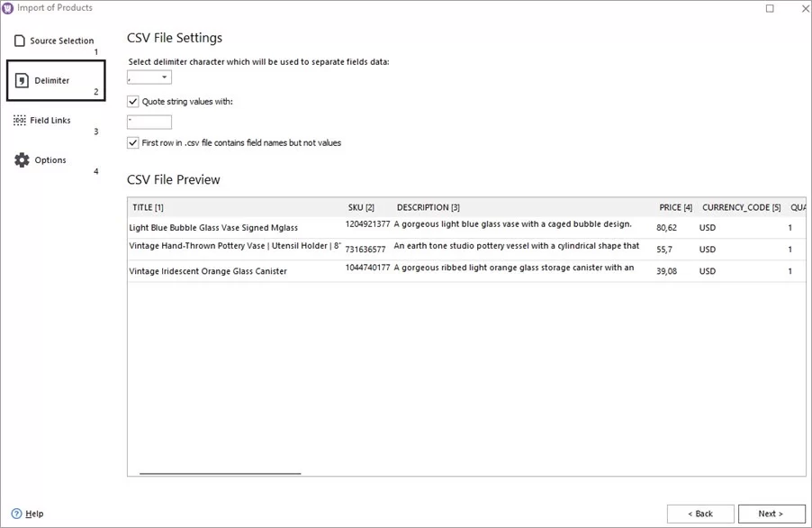
Task: Uncheck the Quote string values option
Action: click(x=132, y=101)
